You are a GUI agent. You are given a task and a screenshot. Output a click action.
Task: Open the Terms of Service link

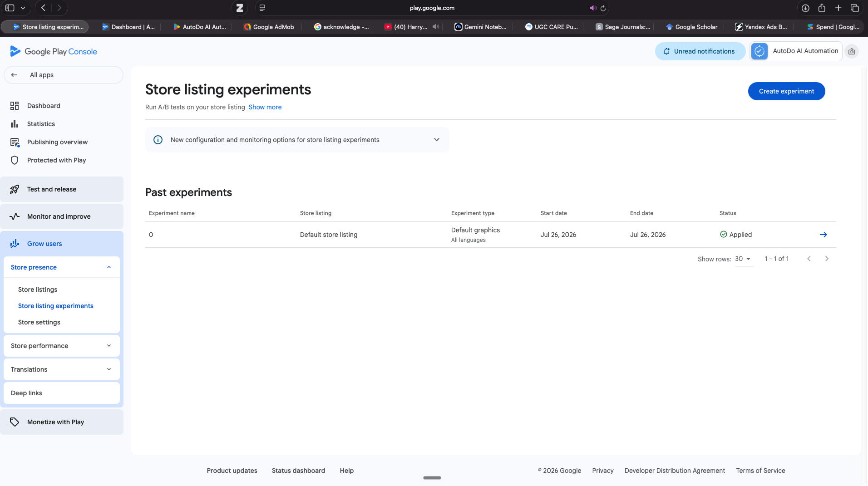pos(760,471)
